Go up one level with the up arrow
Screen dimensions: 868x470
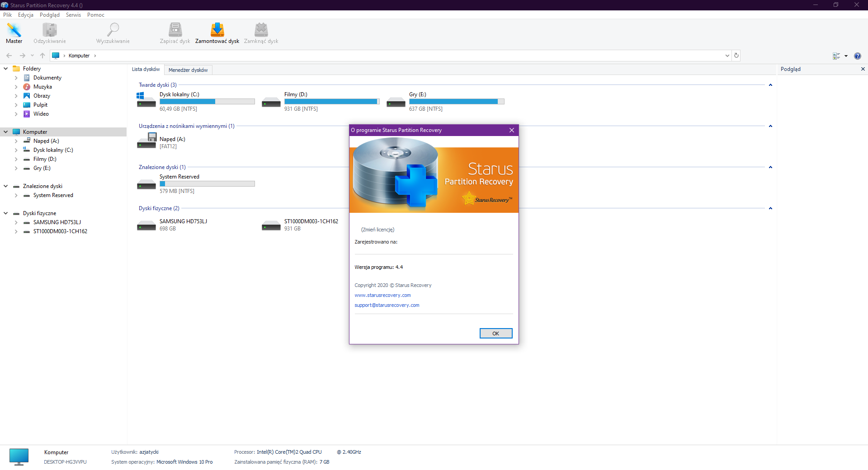(42, 56)
